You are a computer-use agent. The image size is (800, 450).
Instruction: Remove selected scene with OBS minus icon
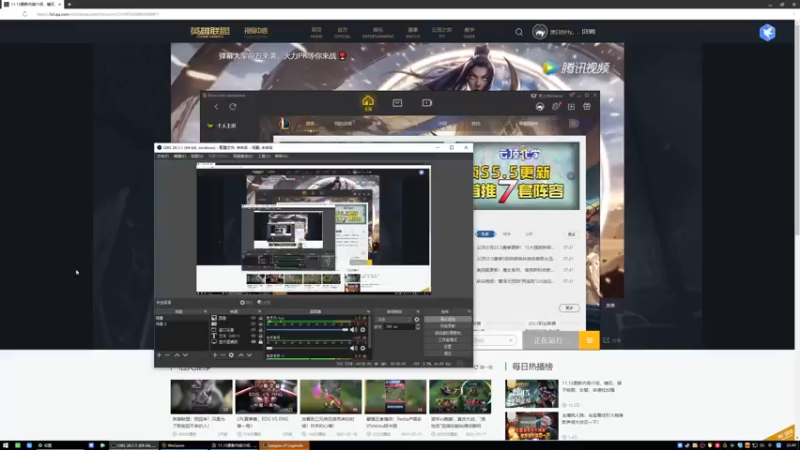click(x=167, y=355)
